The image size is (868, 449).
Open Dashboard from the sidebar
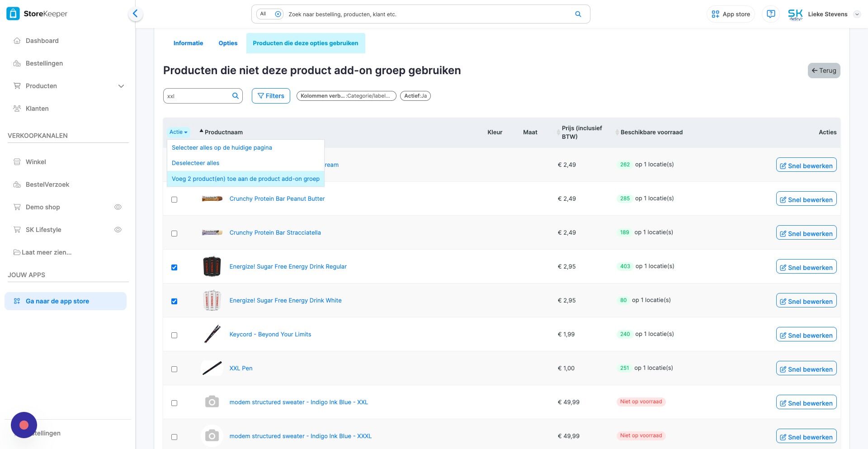42,41
